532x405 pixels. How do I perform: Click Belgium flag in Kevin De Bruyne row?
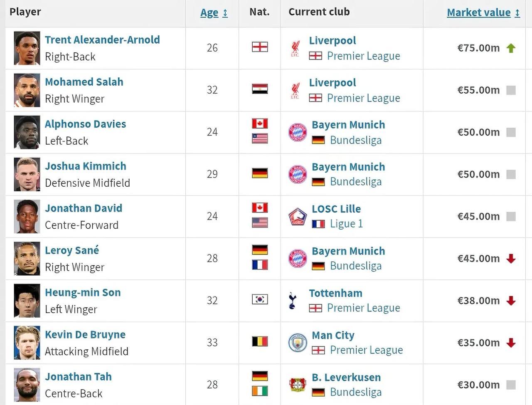tap(260, 341)
